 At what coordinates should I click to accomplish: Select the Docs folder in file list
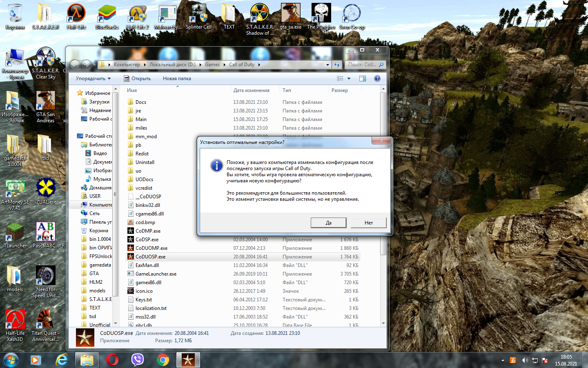141,102
